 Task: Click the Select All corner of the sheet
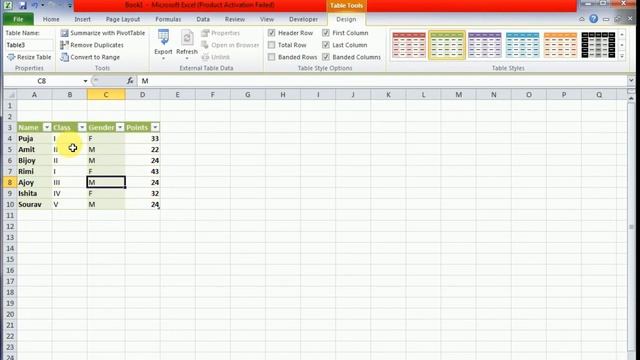click(x=11, y=95)
